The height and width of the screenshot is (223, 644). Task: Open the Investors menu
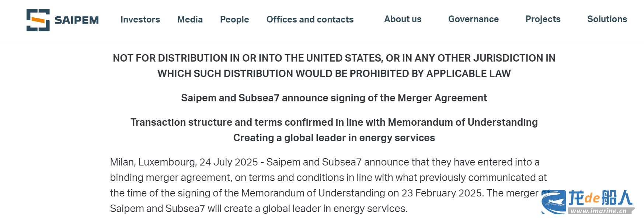140,20
